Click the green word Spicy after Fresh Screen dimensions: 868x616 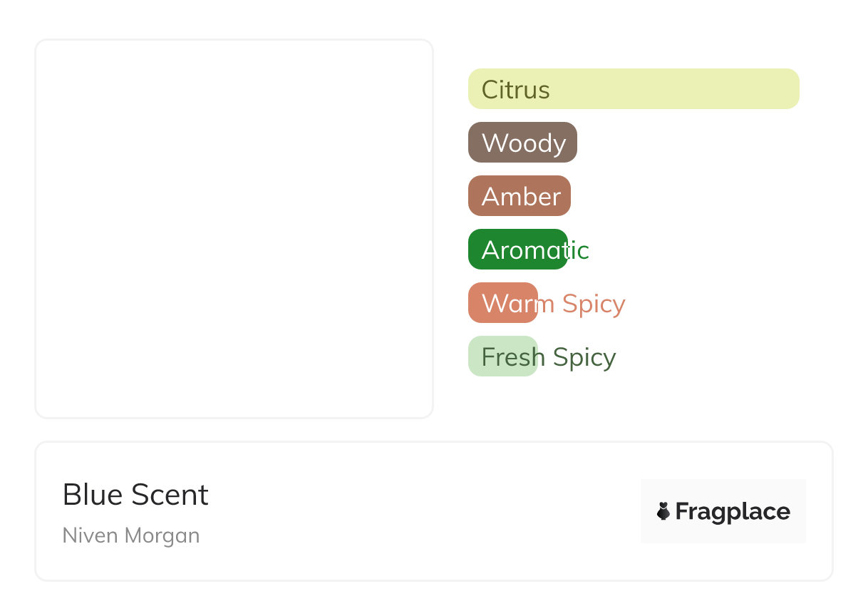pyautogui.click(x=584, y=358)
